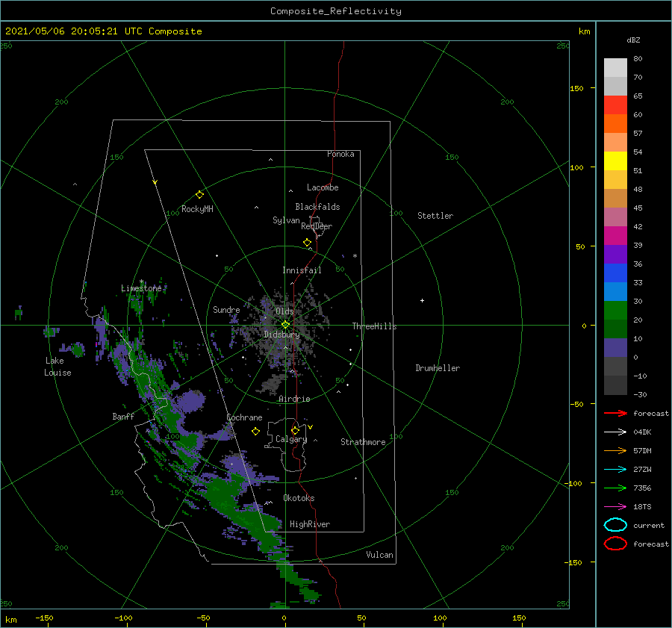This screenshot has width=672, height=628.
Task: Click the Composite_Reflectivity title
Action: pyautogui.click(x=336, y=11)
